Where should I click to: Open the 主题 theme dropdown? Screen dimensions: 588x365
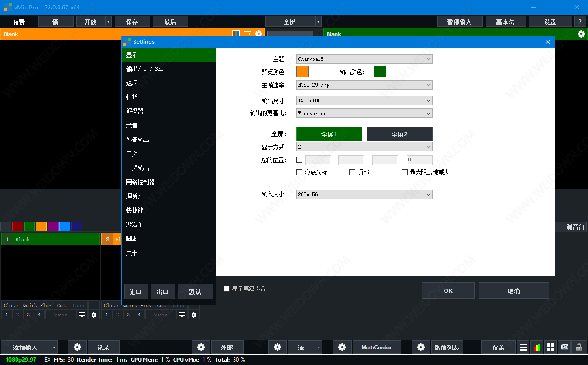tap(364, 59)
